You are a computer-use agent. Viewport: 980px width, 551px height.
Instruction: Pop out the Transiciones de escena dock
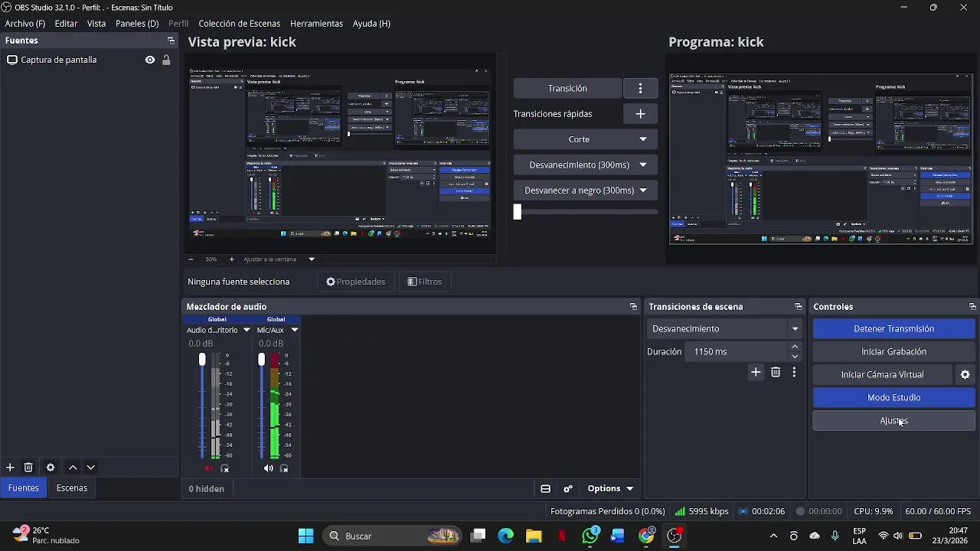tap(799, 307)
